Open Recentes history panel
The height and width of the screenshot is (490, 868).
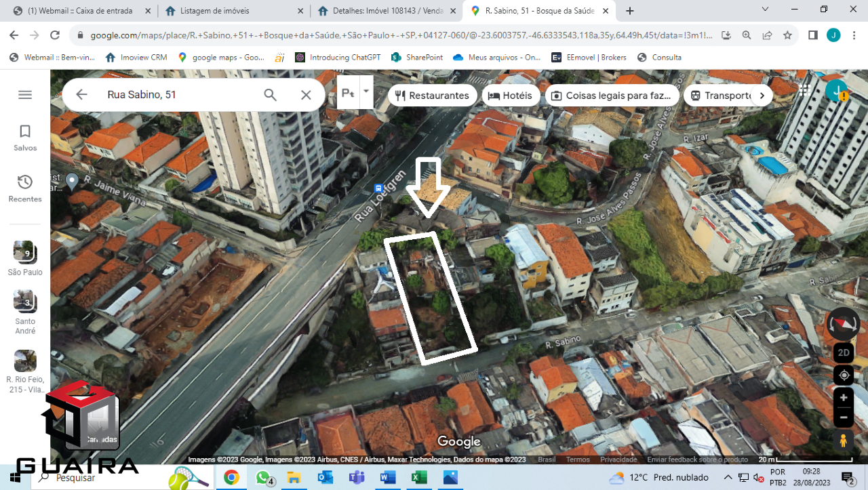(25, 188)
